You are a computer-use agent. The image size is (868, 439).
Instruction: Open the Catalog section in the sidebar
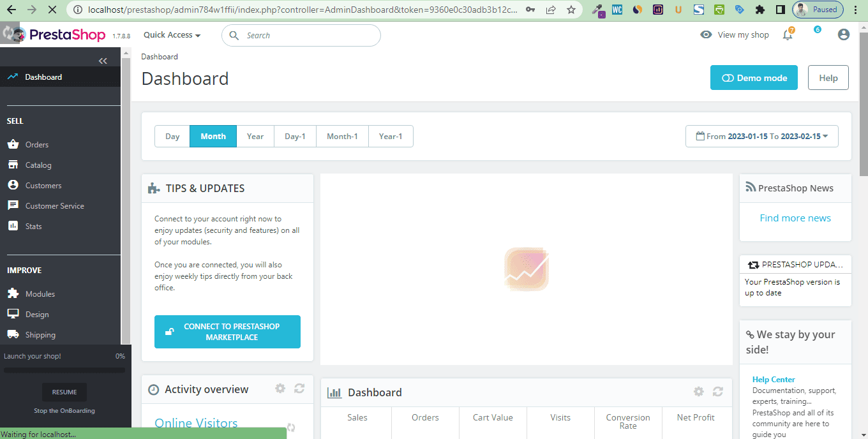[x=38, y=165]
